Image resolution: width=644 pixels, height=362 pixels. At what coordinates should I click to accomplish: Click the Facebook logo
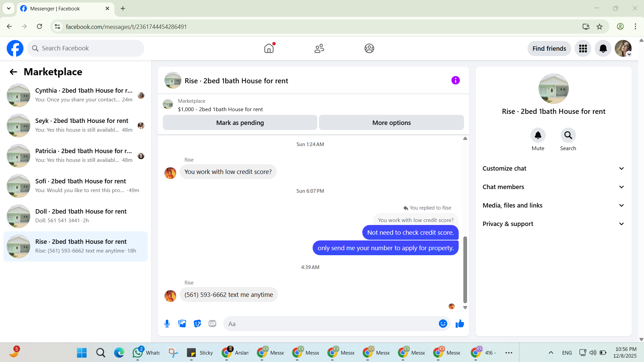[x=15, y=48]
